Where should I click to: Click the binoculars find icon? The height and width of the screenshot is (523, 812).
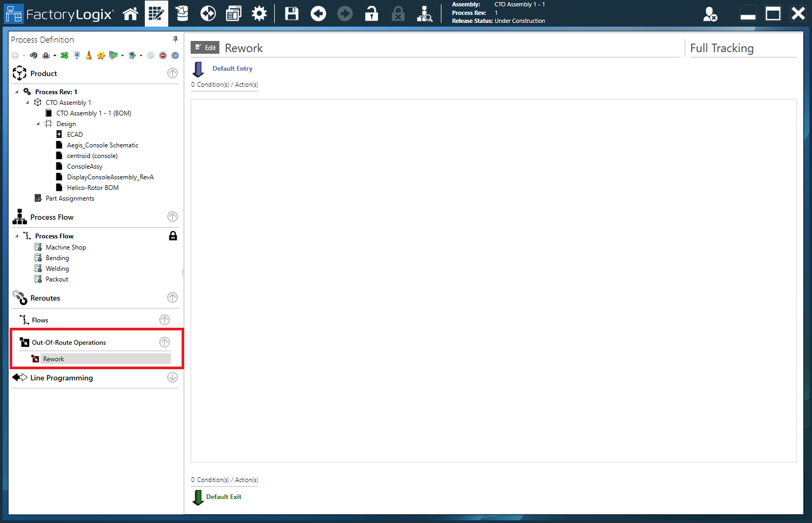[34, 55]
